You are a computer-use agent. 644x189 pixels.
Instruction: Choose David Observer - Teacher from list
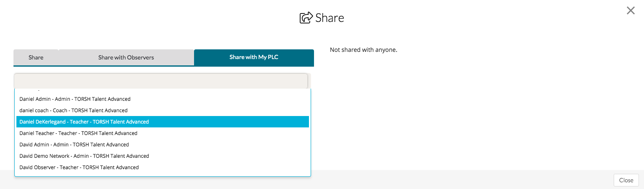click(x=79, y=167)
